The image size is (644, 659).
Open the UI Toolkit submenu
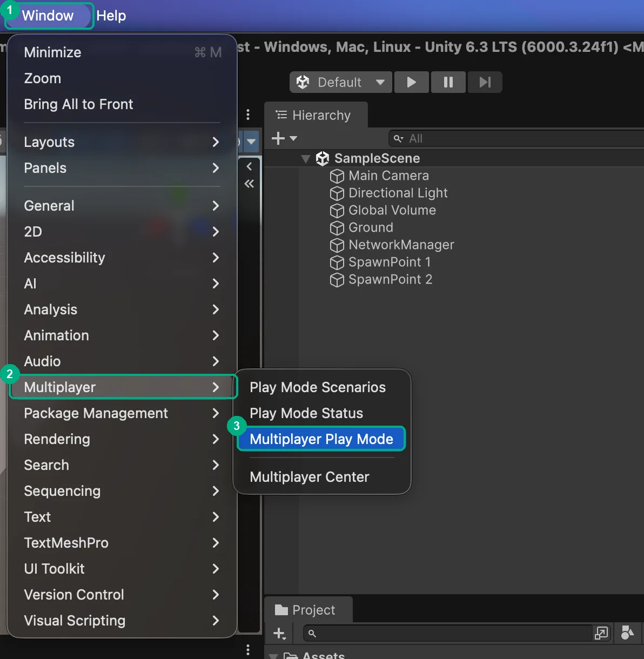[x=122, y=569]
